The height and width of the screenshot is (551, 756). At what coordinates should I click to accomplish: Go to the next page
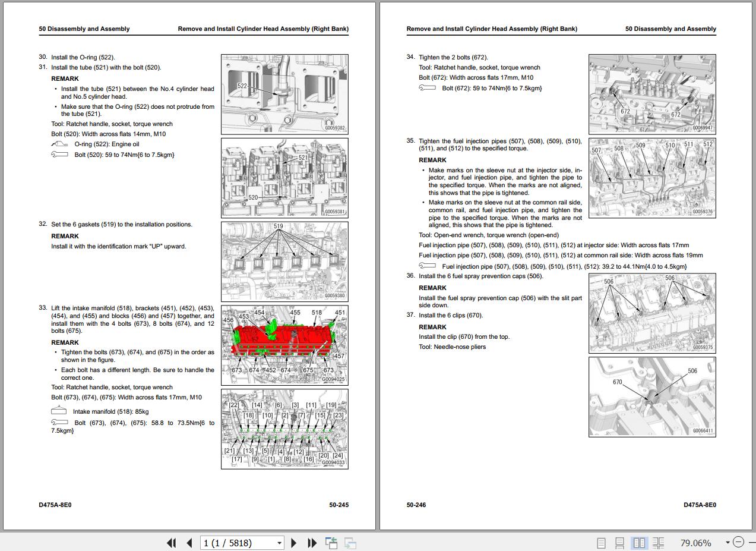[293, 543]
